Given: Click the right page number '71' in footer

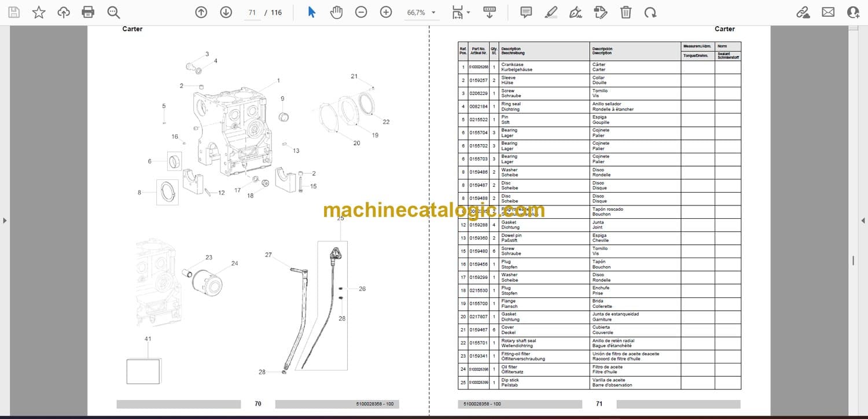Looking at the screenshot, I should tap(599, 404).
